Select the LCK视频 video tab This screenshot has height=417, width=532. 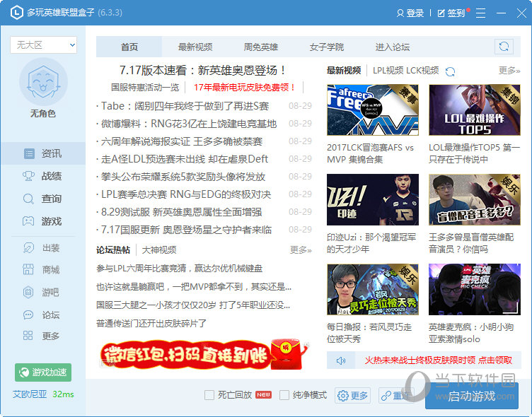click(x=422, y=71)
